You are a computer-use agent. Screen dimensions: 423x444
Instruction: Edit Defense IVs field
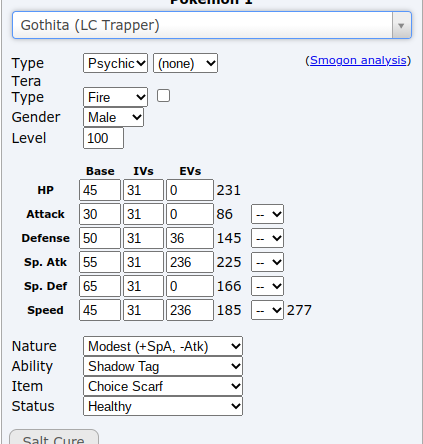point(143,238)
